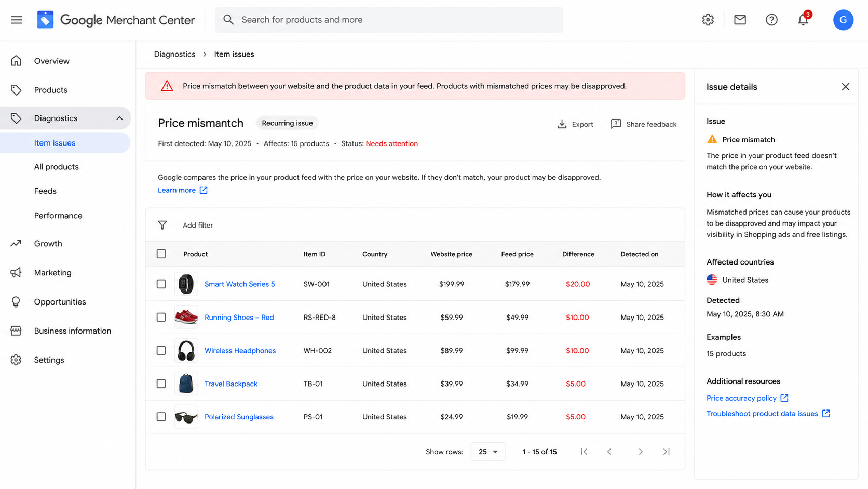The image size is (868, 489).
Task: Click the Overview home icon
Action: point(16,61)
